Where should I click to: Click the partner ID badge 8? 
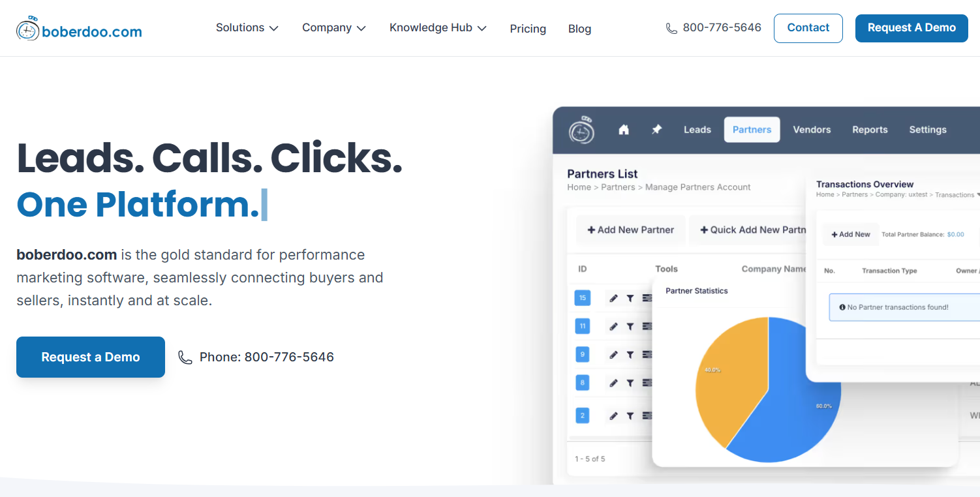point(582,383)
